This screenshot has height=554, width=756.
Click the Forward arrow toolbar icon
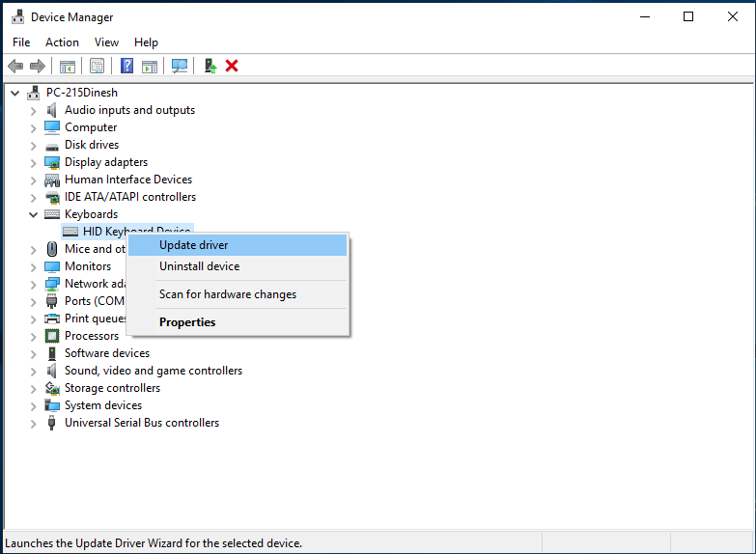tap(38, 66)
